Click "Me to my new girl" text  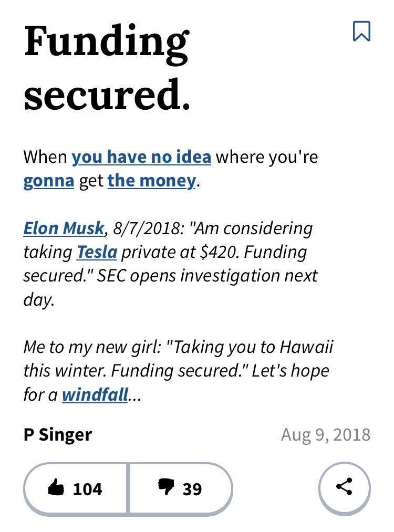click(91, 347)
